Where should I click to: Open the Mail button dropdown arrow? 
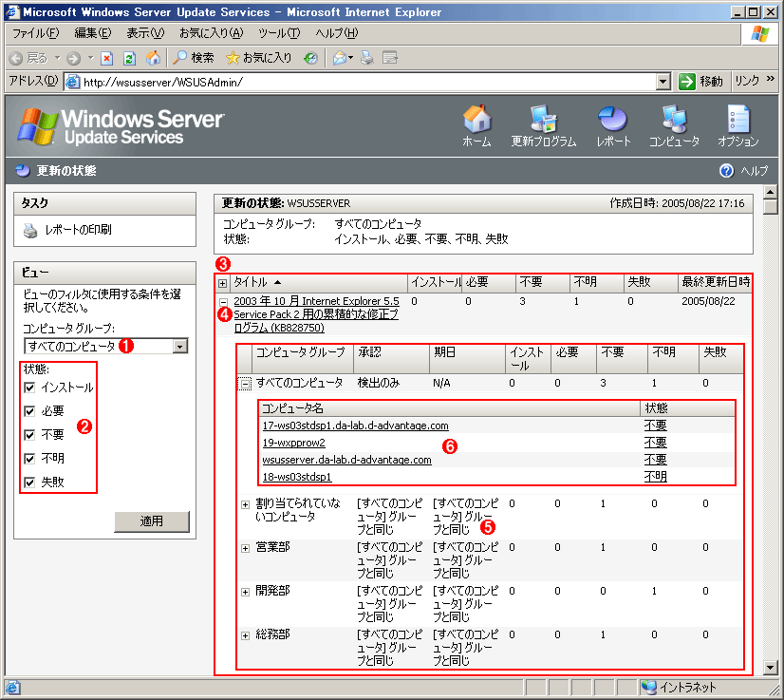[x=351, y=58]
